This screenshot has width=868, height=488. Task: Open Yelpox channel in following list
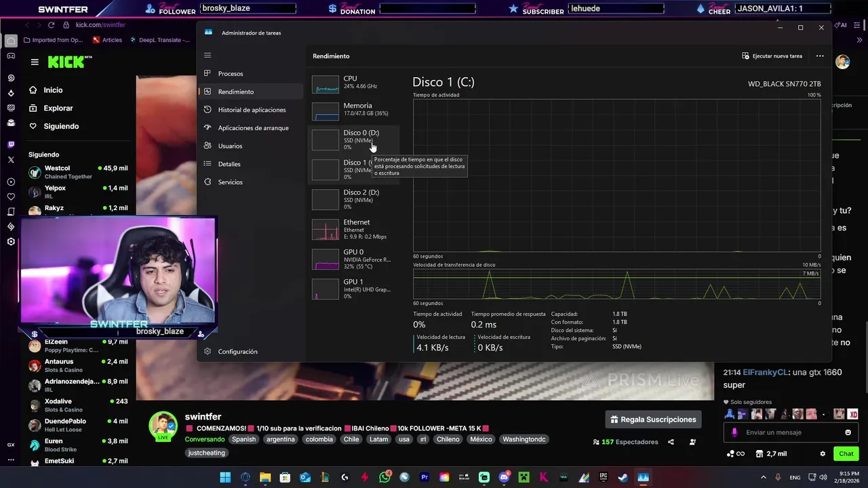pos(78,192)
